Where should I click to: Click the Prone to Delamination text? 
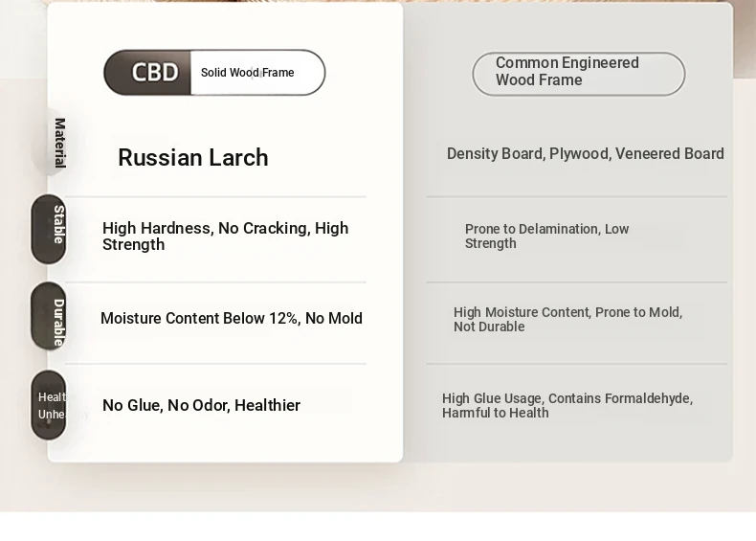[x=546, y=236]
